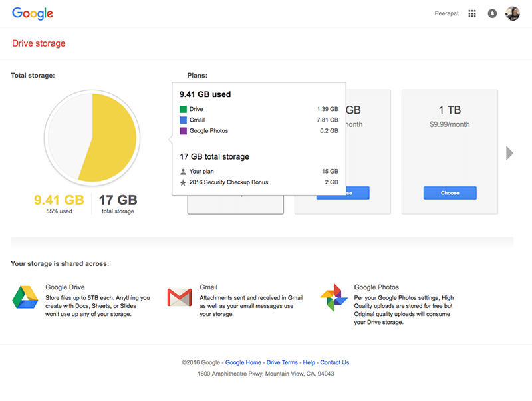Click Your storage is shared across heading
Image resolution: width=532 pixels, height=401 pixels.
coord(60,263)
